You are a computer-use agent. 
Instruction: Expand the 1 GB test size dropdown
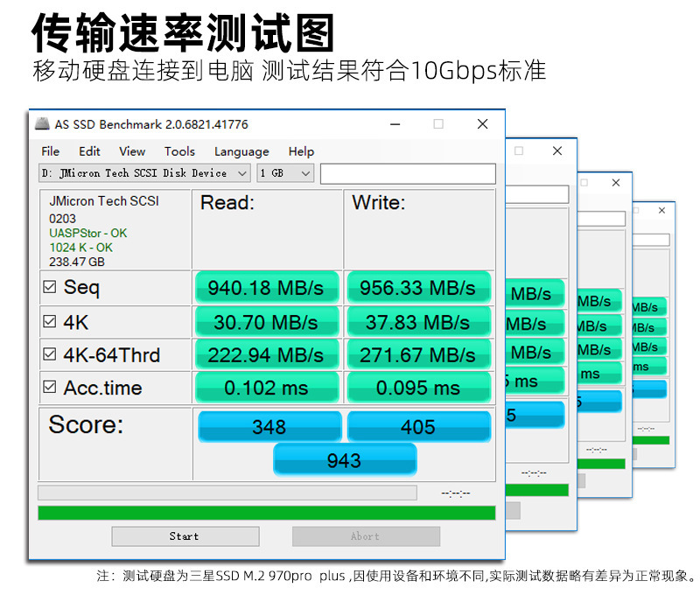coord(285,173)
